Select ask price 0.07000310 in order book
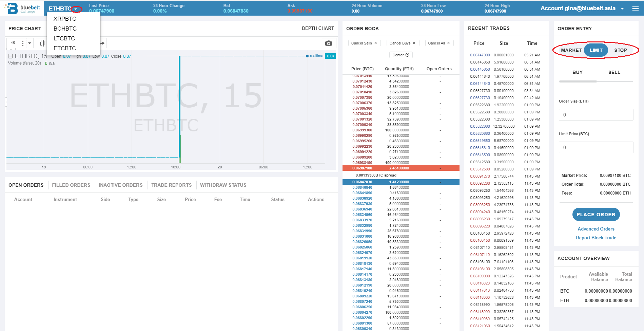644x331 pixels. (362, 125)
